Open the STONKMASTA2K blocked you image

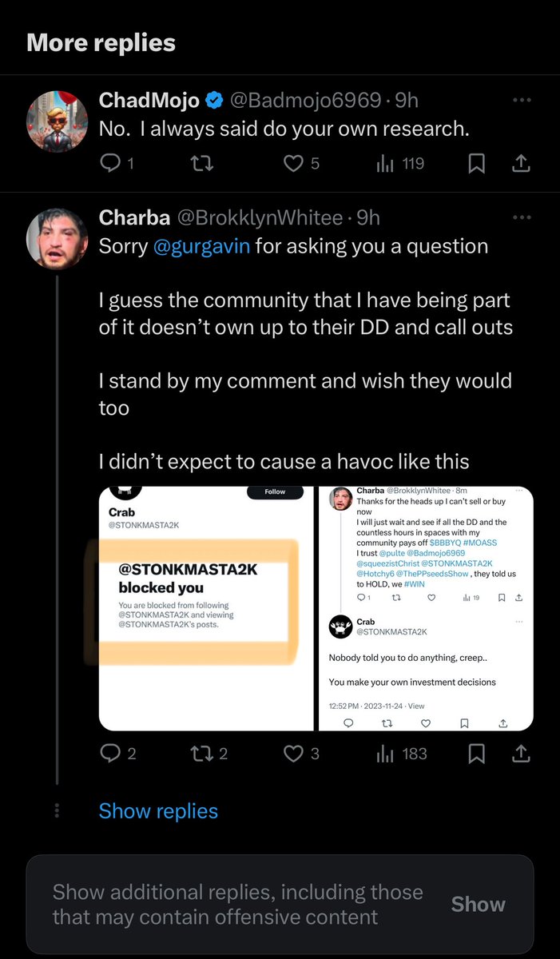coord(205,608)
